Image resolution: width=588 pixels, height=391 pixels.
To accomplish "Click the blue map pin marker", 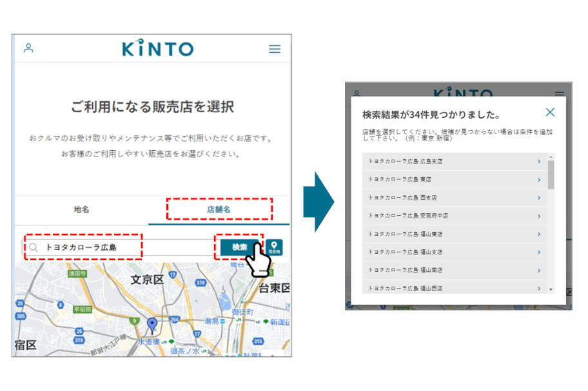I will [x=152, y=325].
